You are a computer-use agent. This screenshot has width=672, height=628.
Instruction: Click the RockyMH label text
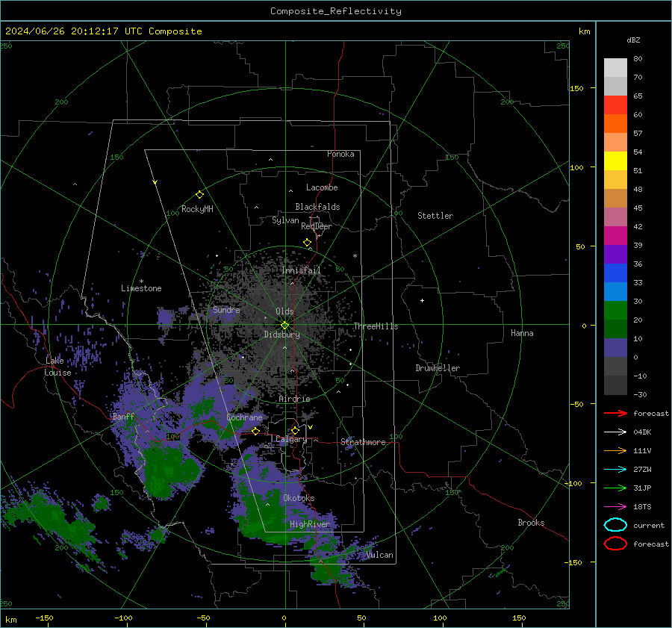coord(197,209)
